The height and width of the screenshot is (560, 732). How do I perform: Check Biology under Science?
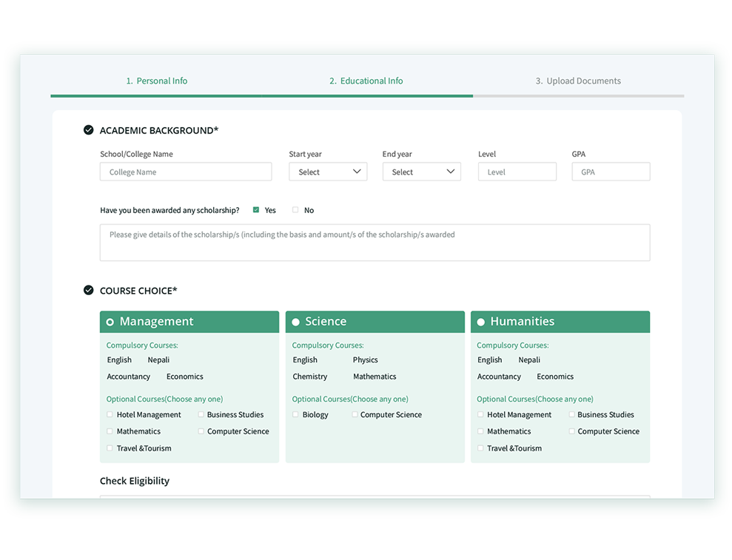pyautogui.click(x=295, y=414)
